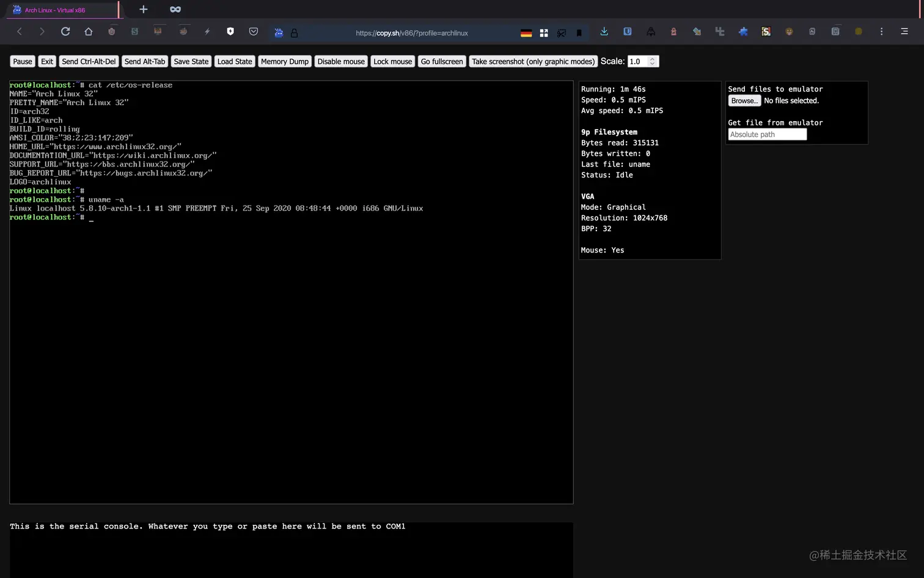Click the Memory Dump button
Screen dimensions: 924x578
(x=285, y=61)
